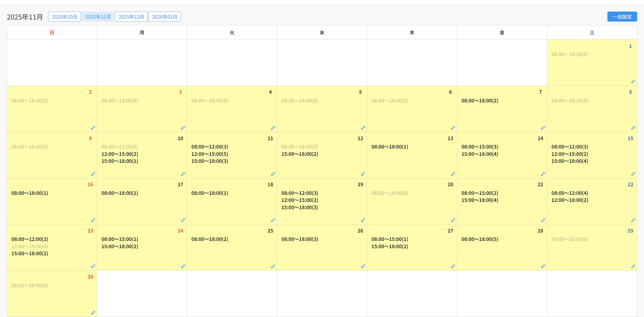Click pencil icon for November 26

pos(363,266)
